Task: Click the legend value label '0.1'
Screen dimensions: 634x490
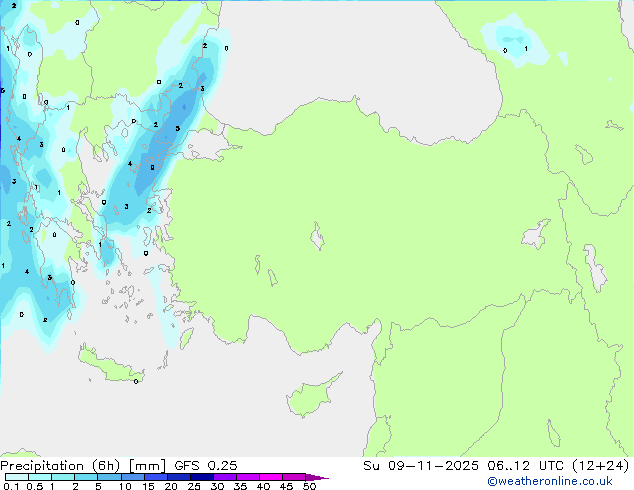Action: coord(11,486)
